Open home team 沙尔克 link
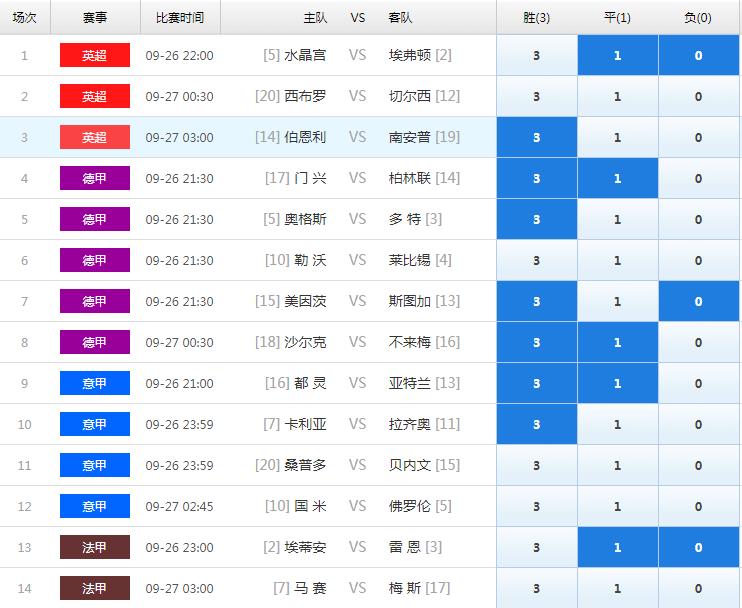Screen dimensions: 742x608 305,343
